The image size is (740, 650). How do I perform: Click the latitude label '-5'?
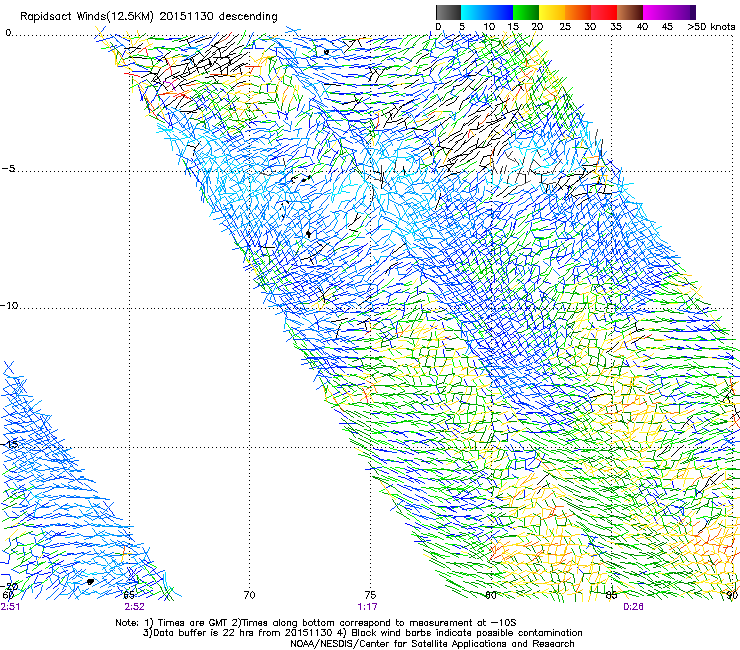click(x=8, y=169)
